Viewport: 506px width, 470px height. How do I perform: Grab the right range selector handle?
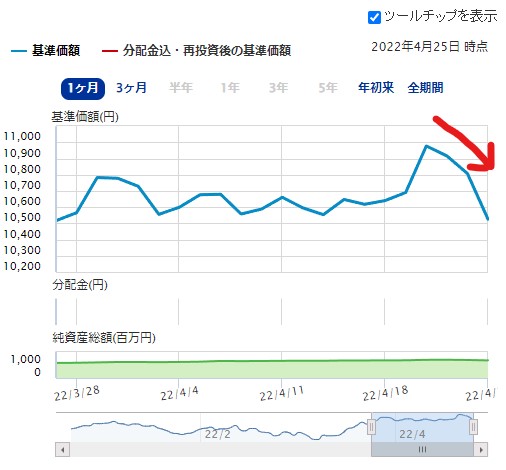[473, 427]
